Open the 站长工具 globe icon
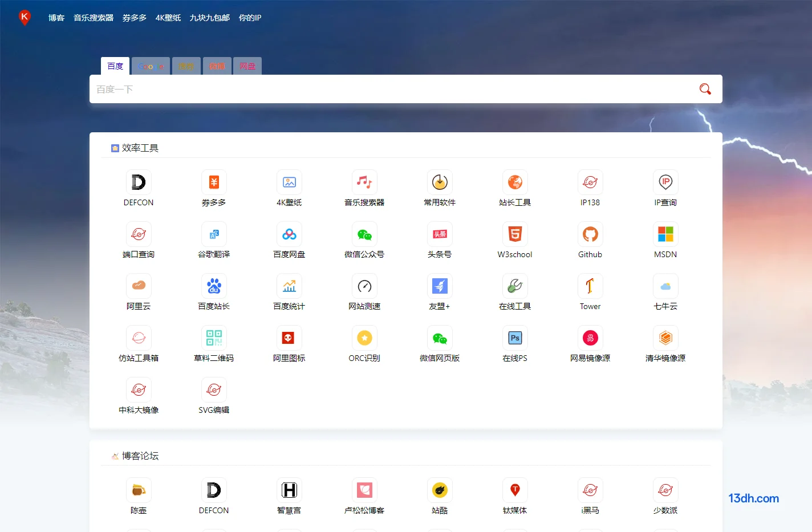 point(515,182)
